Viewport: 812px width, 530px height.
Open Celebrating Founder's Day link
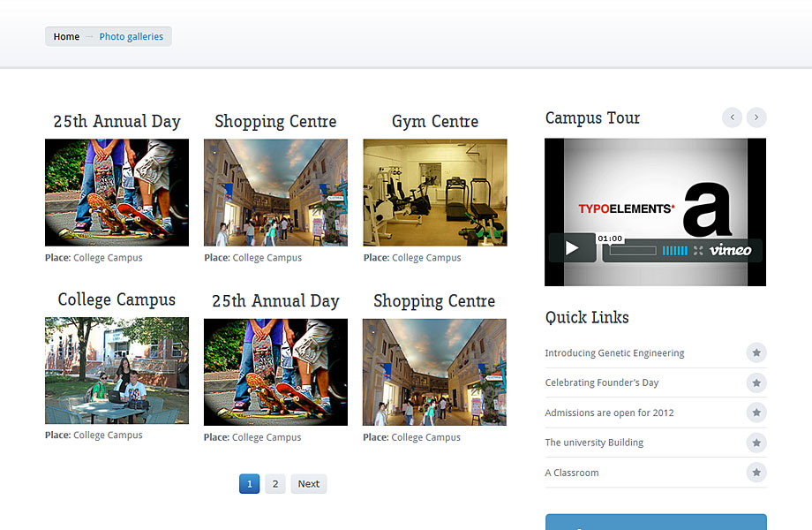(x=602, y=382)
